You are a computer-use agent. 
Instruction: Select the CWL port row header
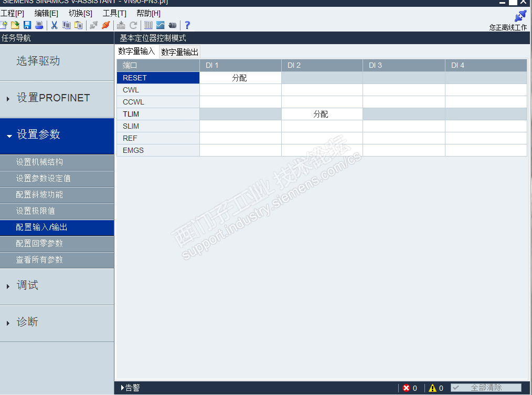point(158,90)
